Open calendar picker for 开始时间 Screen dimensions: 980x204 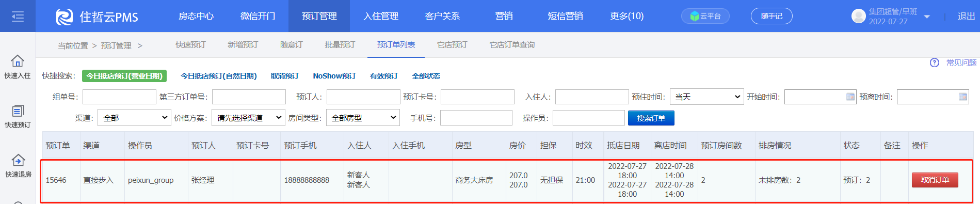850,97
